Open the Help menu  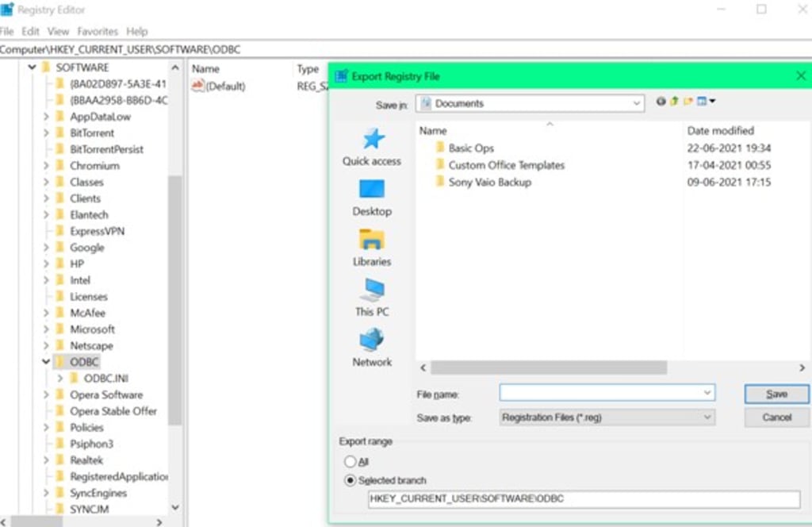click(x=136, y=32)
